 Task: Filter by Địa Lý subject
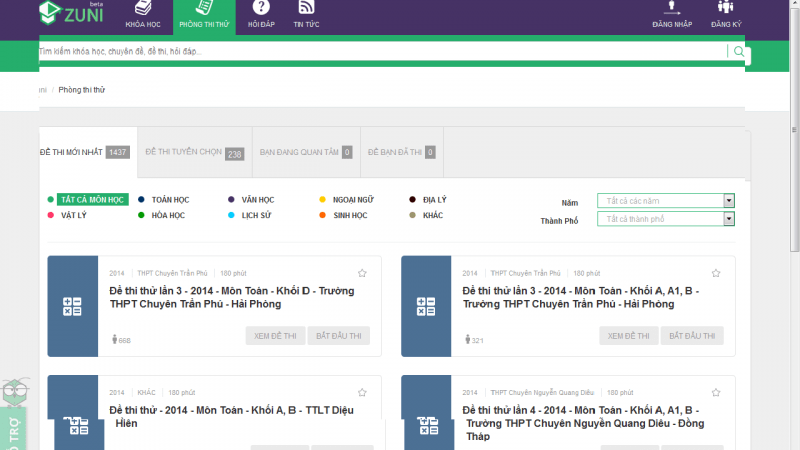435,199
